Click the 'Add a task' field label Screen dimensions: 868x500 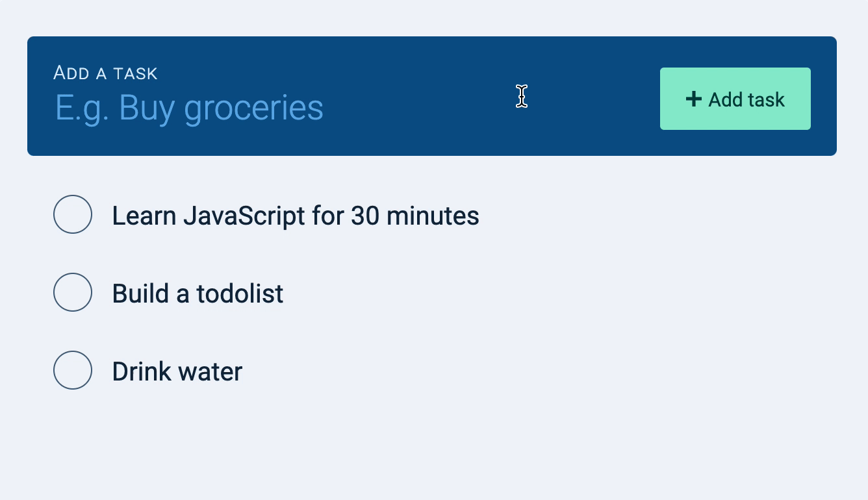(x=105, y=73)
